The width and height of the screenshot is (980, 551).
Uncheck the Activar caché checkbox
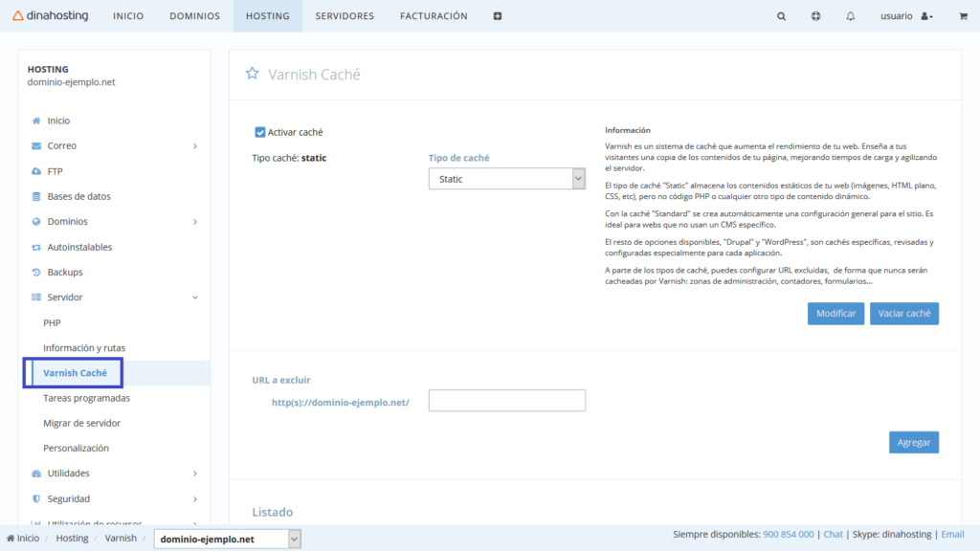tap(260, 132)
